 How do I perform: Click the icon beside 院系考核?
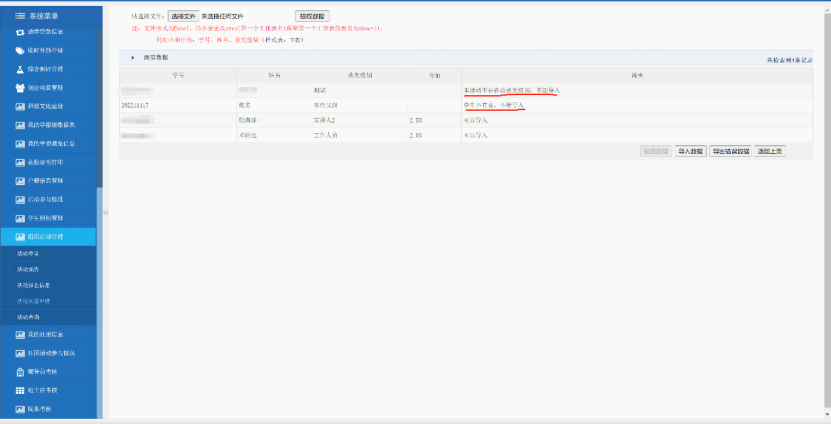[x=20, y=409]
